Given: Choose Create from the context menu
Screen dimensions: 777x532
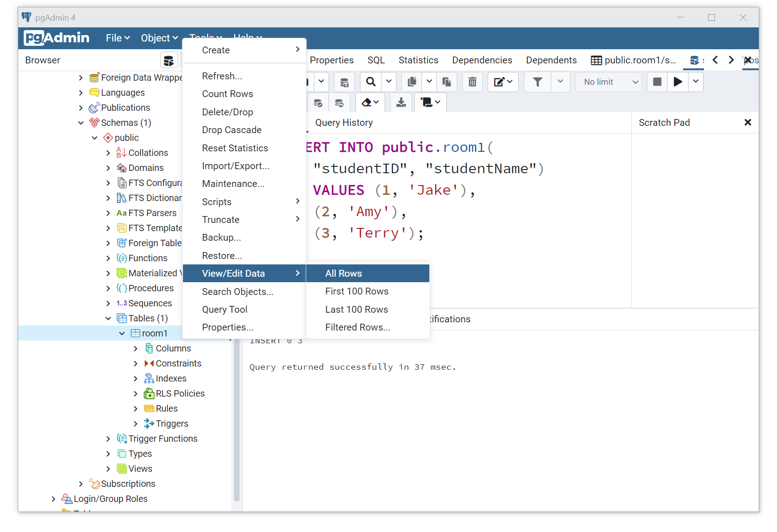Looking at the screenshot, I should [245, 50].
